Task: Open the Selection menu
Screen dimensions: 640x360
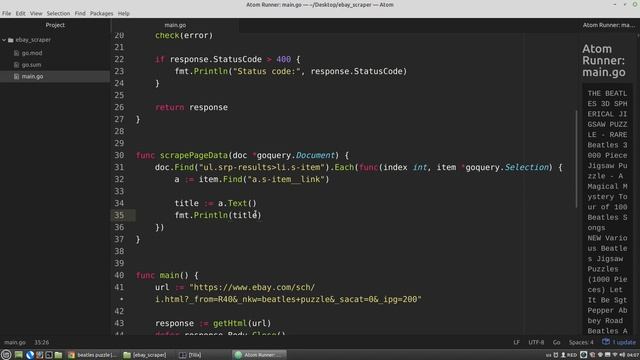Action: point(58,13)
